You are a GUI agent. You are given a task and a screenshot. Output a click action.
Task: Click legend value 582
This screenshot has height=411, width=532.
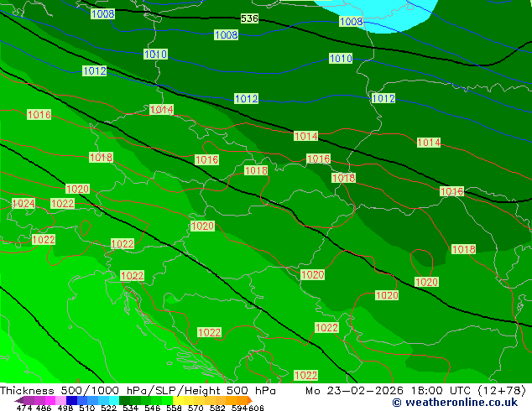point(217,408)
